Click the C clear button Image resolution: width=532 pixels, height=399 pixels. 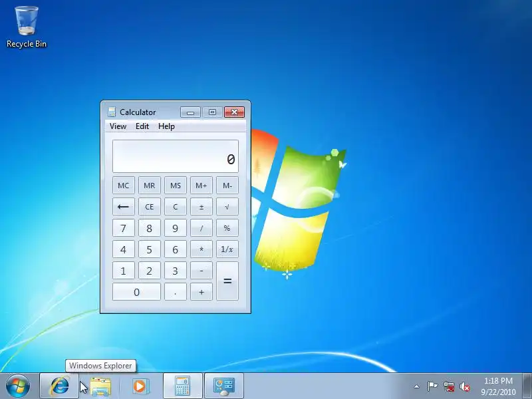(176, 207)
